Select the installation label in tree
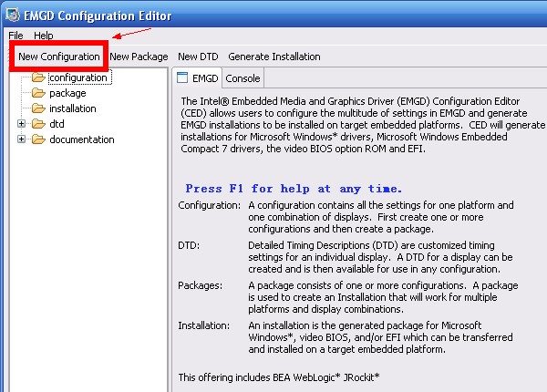This screenshot has height=392, width=547. [x=73, y=108]
